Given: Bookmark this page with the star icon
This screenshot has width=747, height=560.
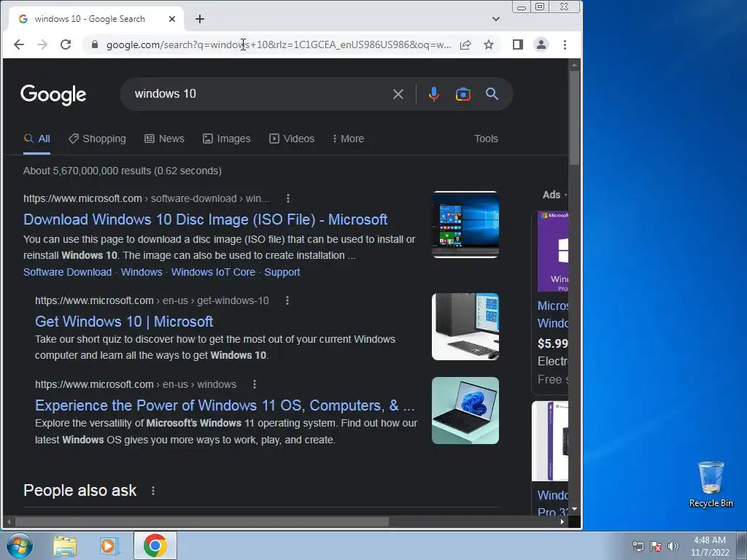Looking at the screenshot, I should pos(489,44).
